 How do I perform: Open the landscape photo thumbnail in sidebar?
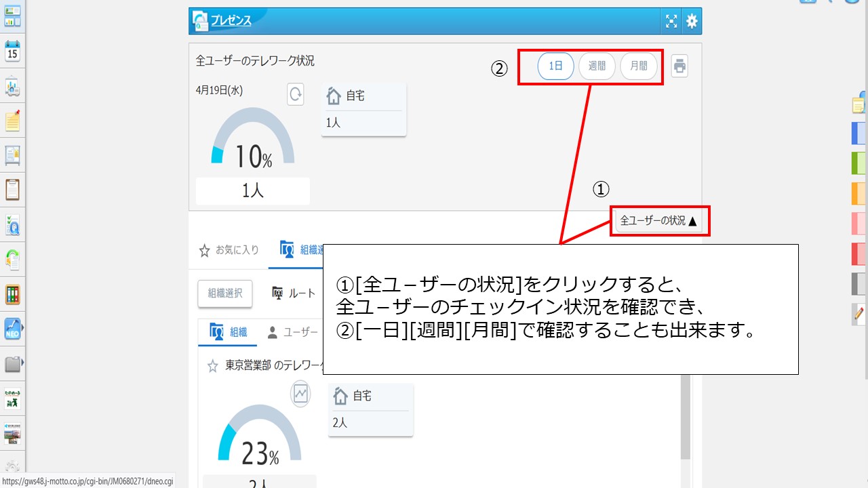(12, 434)
